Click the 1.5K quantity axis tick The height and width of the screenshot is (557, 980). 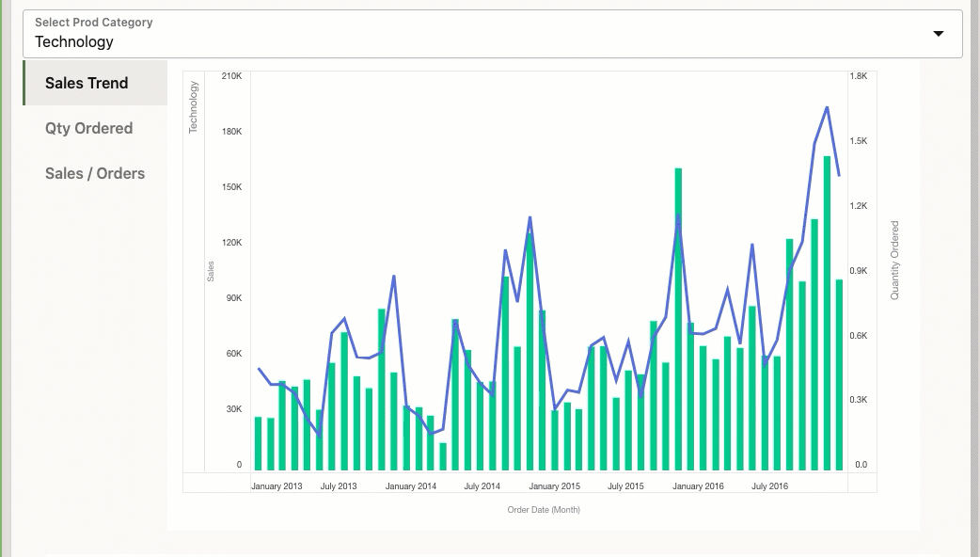[859, 140]
